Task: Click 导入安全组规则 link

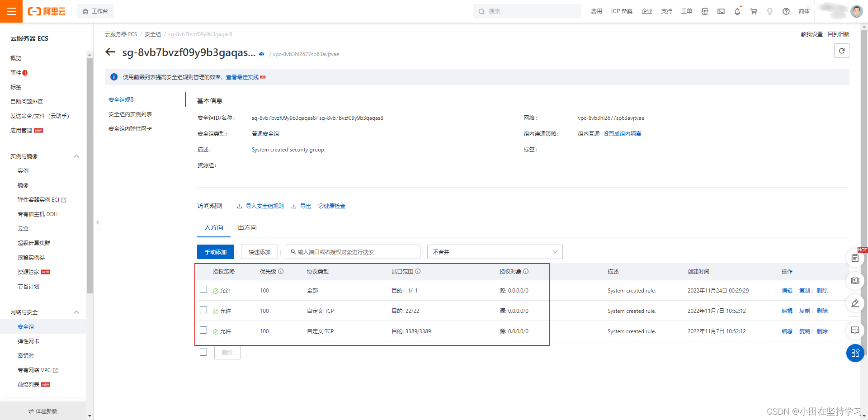Action: tap(260, 206)
